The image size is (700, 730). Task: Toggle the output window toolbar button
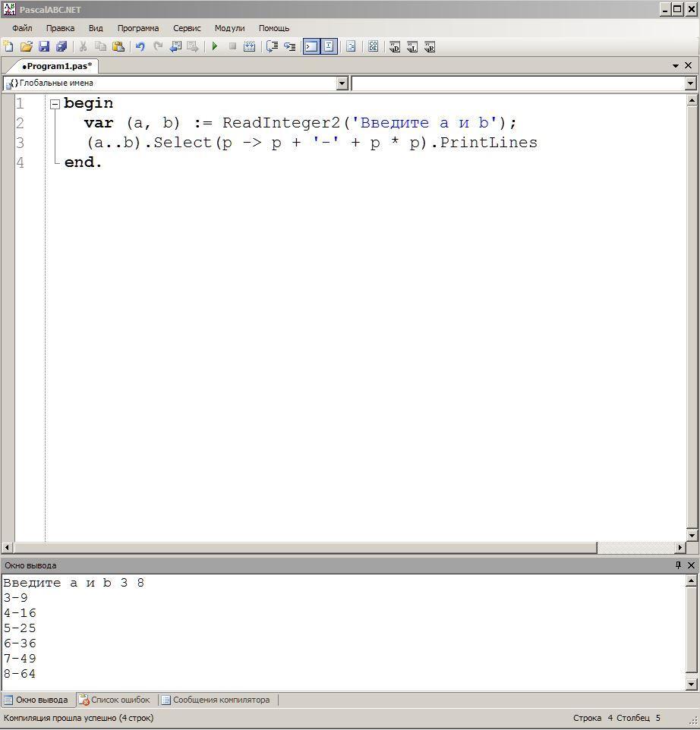point(311,46)
